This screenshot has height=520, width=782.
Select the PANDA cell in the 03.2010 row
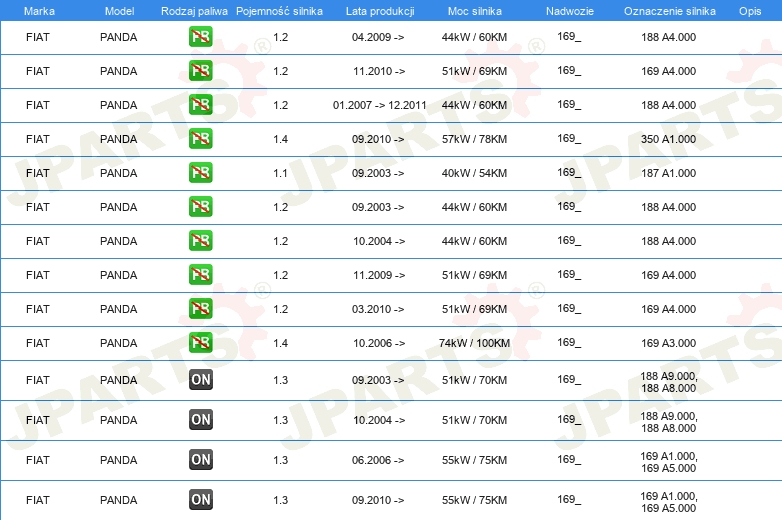(x=119, y=309)
